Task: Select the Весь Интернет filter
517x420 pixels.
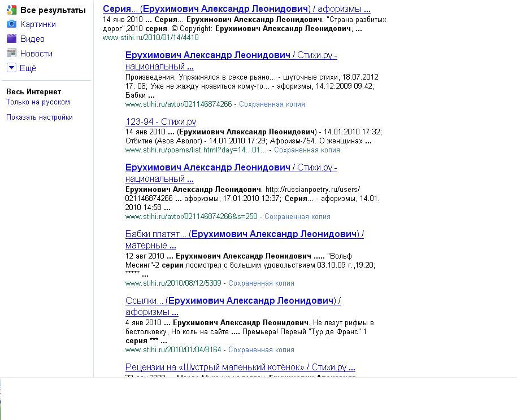Action: point(33,91)
